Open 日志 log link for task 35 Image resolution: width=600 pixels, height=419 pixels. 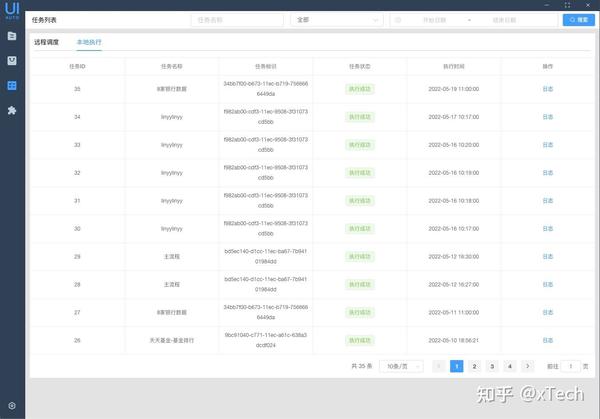(x=548, y=89)
